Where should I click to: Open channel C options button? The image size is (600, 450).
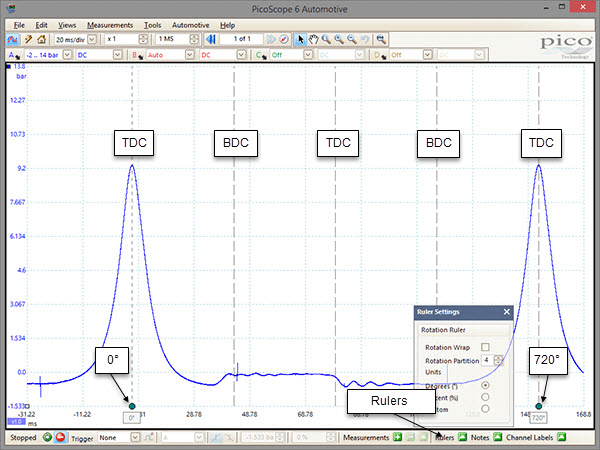(x=261, y=55)
